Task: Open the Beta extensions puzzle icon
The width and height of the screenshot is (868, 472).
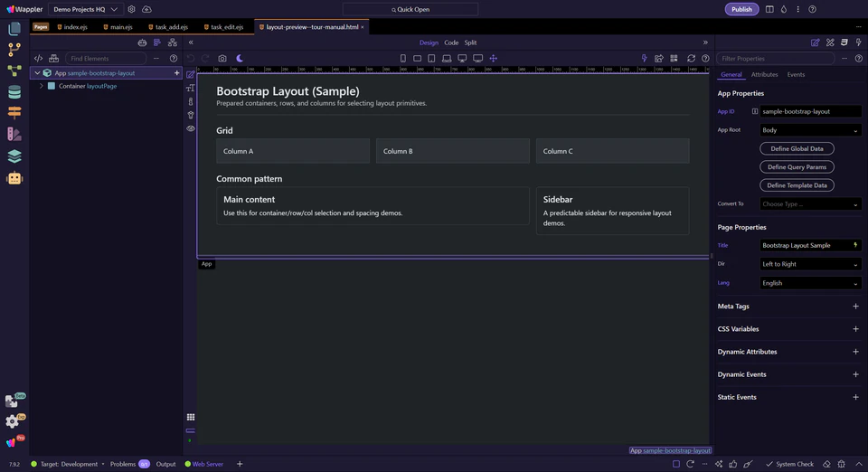Action: pyautogui.click(x=12, y=400)
